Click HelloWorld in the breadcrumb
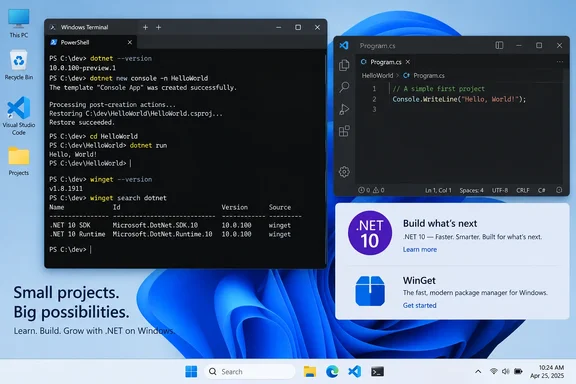 (377, 75)
